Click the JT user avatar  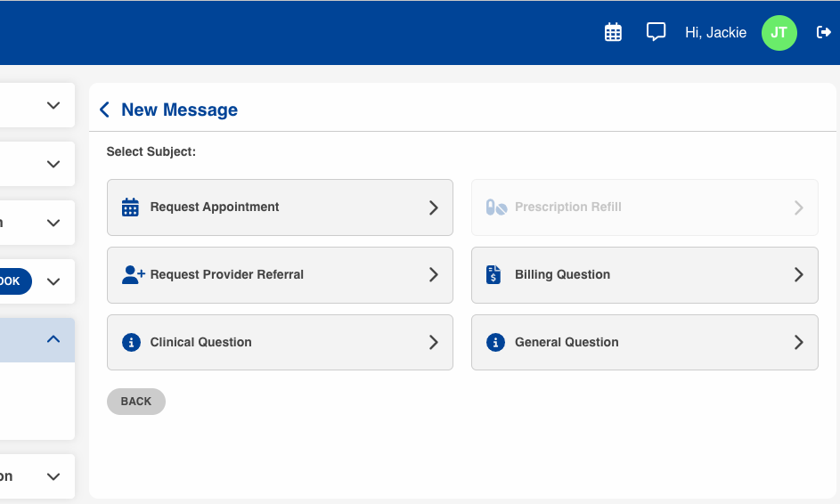[x=779, y=32]
